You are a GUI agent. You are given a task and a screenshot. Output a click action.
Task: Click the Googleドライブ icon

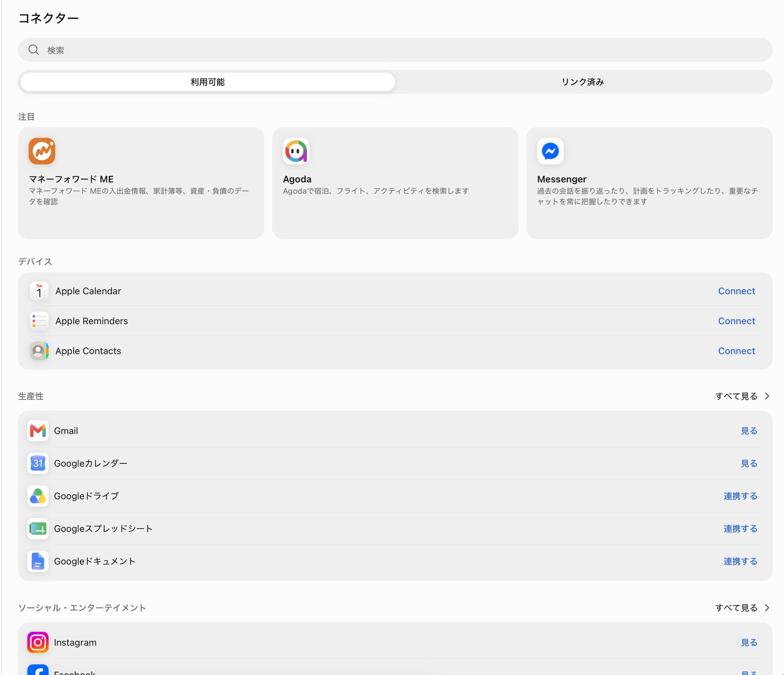38,496
